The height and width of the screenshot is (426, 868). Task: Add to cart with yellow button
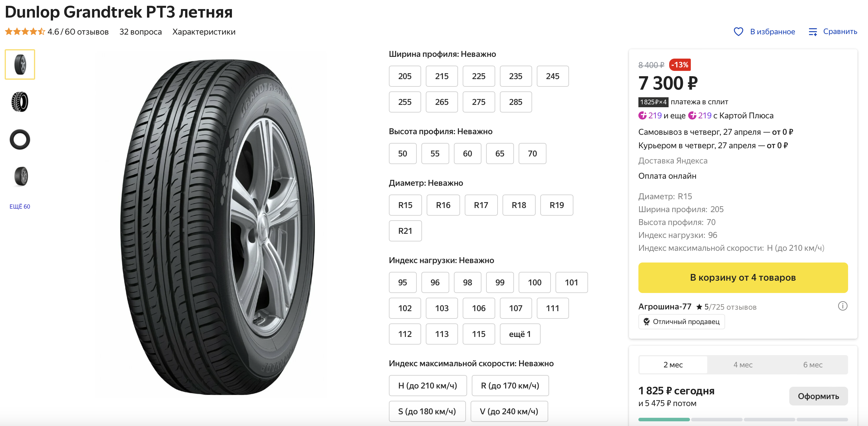[x=743, y=278]
